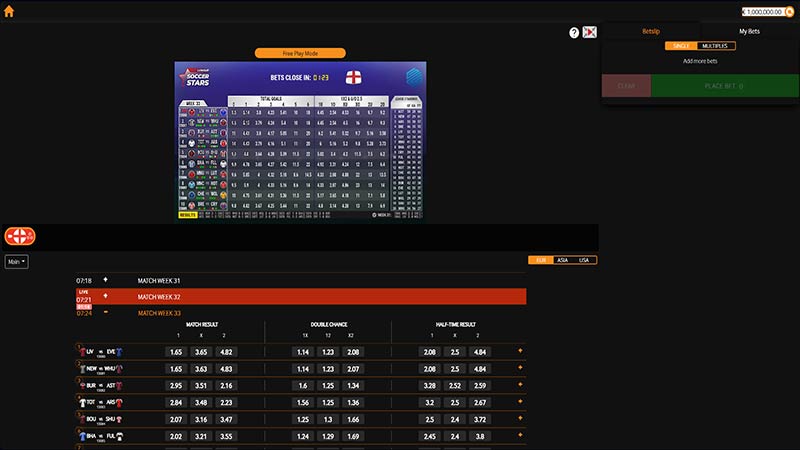
Task: Expand more markets for BHA vs FUL
Action: coord(520,435)
